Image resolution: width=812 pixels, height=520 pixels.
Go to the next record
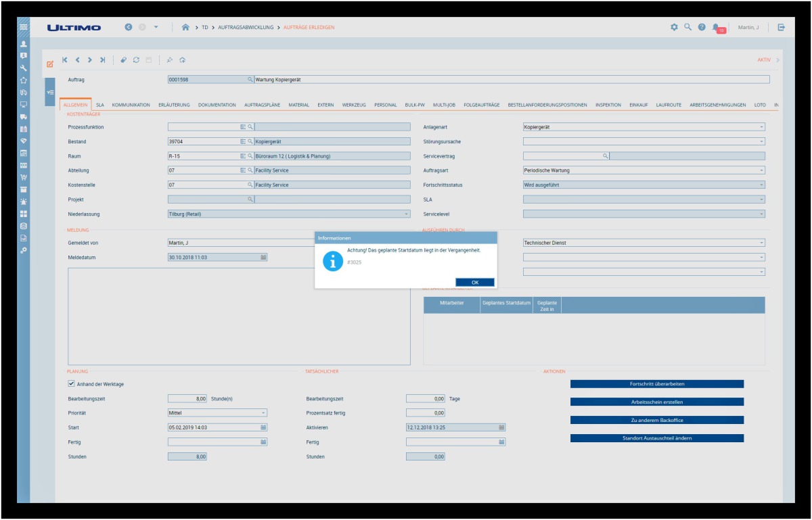[90, 60]
